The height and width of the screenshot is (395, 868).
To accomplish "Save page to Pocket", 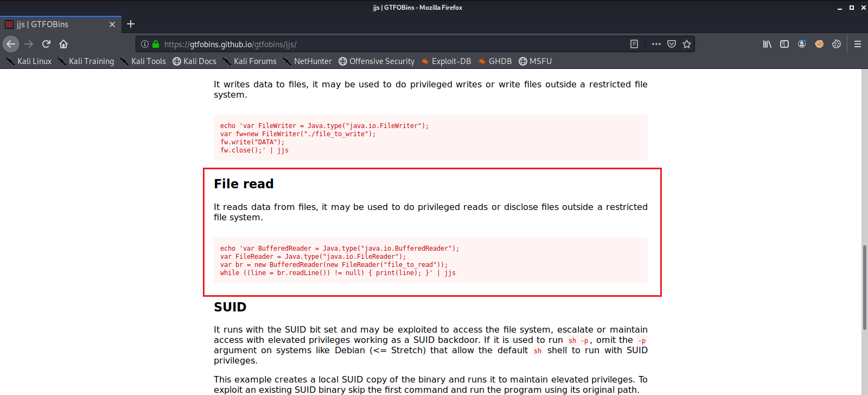I will (x=672, y=44).
